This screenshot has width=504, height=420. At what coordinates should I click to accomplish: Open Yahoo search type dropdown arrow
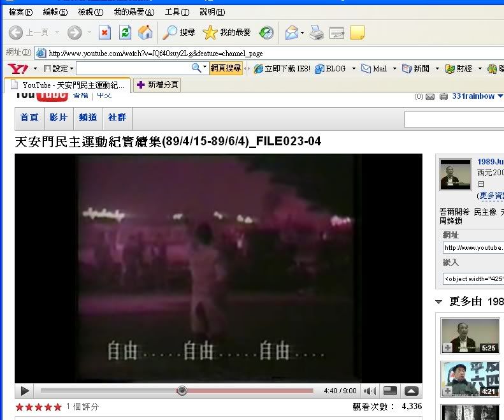(x=205, y=67)
